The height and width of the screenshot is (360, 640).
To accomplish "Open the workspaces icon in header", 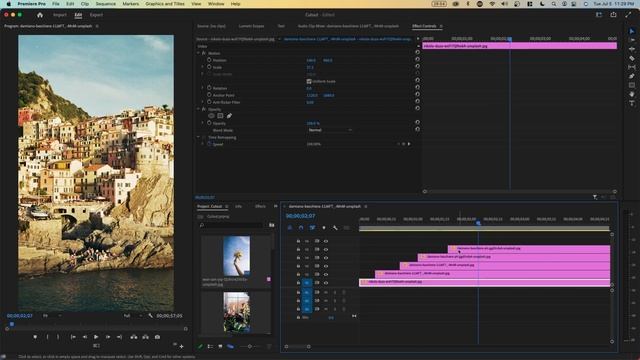I will 599,15.
